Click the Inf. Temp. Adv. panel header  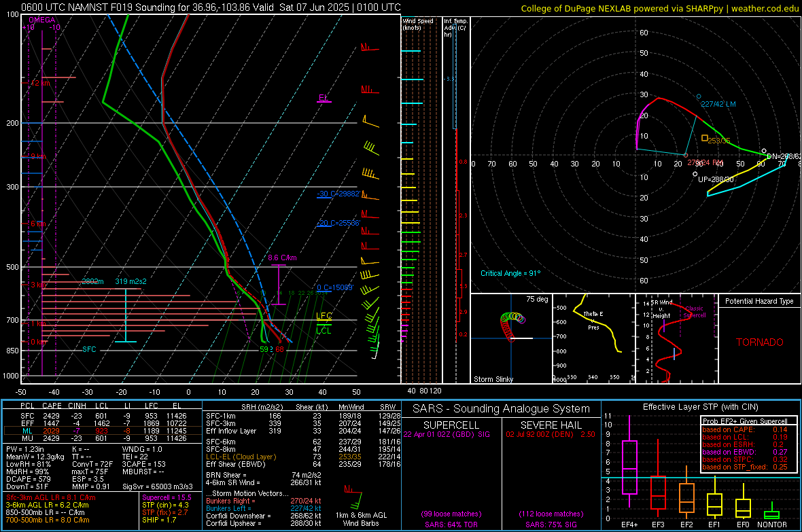click(455, 28)
